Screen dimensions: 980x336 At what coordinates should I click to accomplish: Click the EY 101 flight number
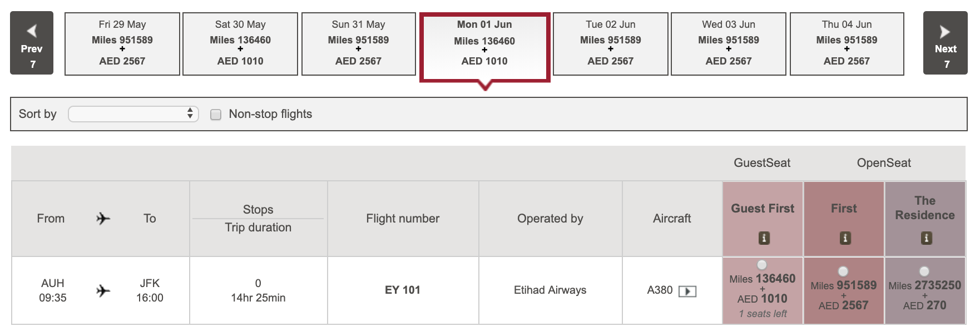[403, 290]
